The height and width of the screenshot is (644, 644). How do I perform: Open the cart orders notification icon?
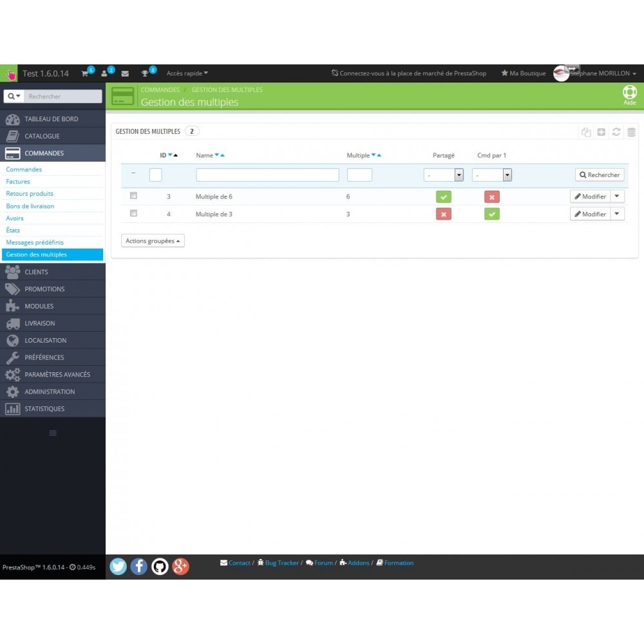click(85, 73)
